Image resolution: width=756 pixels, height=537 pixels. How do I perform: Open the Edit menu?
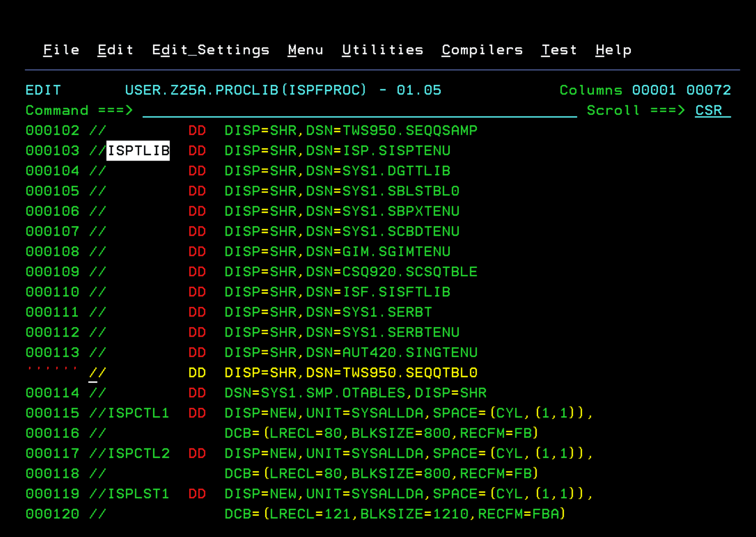pos(115,50)
